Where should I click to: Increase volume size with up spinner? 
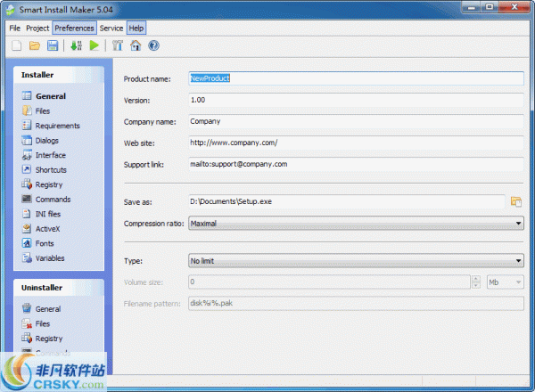pyautogui.click(x=476, y=279)
